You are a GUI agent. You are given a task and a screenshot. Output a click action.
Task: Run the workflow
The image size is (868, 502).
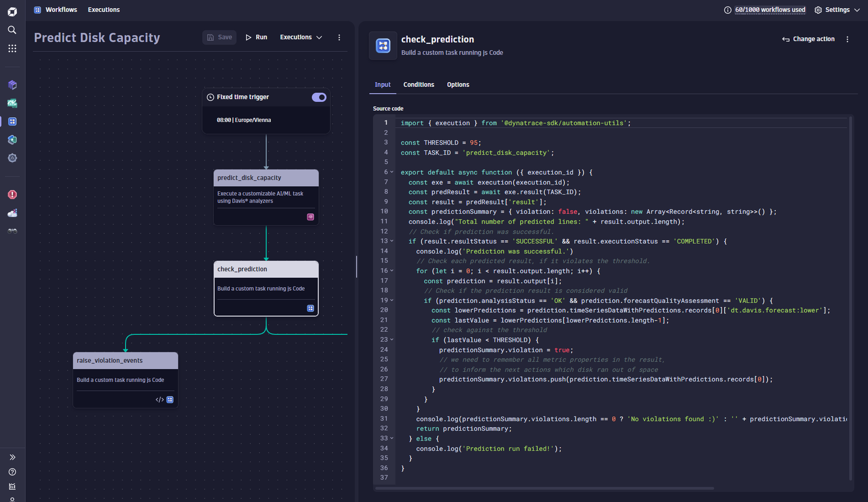pos(256,37)
